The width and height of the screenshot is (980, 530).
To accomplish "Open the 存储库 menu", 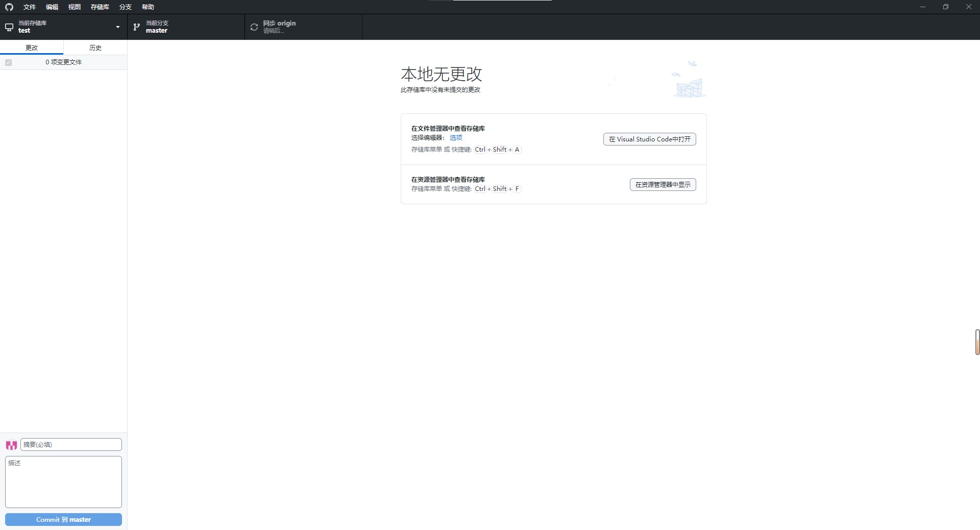I will point(100,7).
